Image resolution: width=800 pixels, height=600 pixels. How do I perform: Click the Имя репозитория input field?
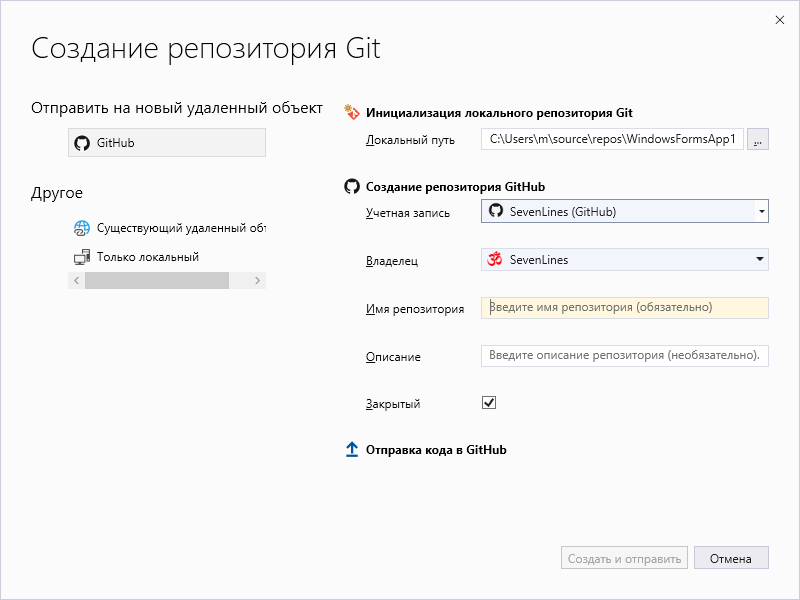(x=624, y=308)
